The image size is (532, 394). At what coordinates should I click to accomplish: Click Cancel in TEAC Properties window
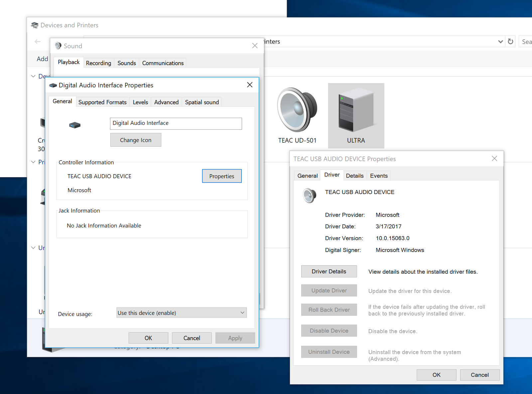pyautogui.click(x=480, y=375)
